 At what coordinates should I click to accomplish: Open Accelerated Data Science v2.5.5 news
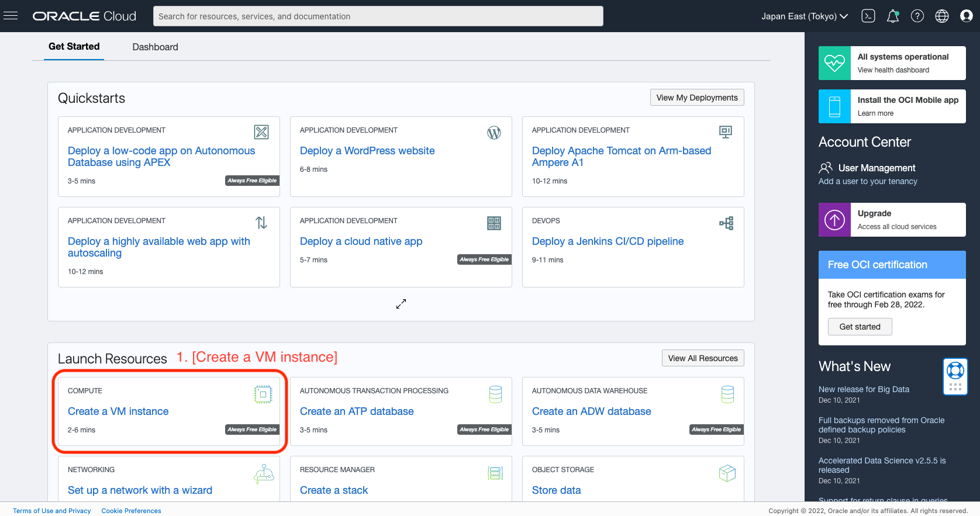pos(882,465)
